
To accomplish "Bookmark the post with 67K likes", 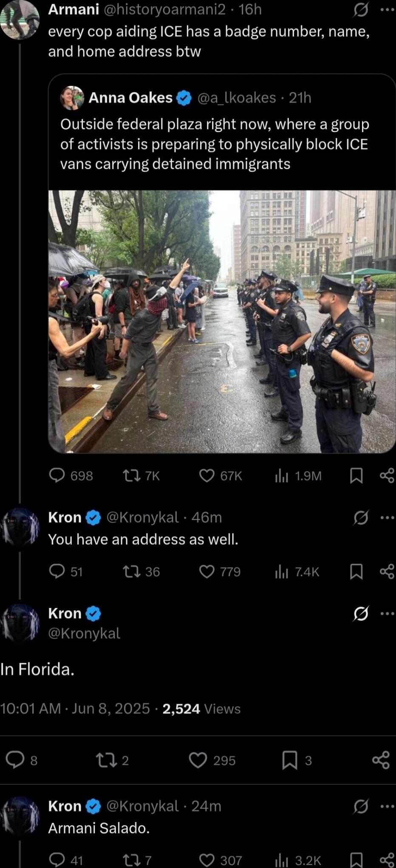I will tap(356, 476).
